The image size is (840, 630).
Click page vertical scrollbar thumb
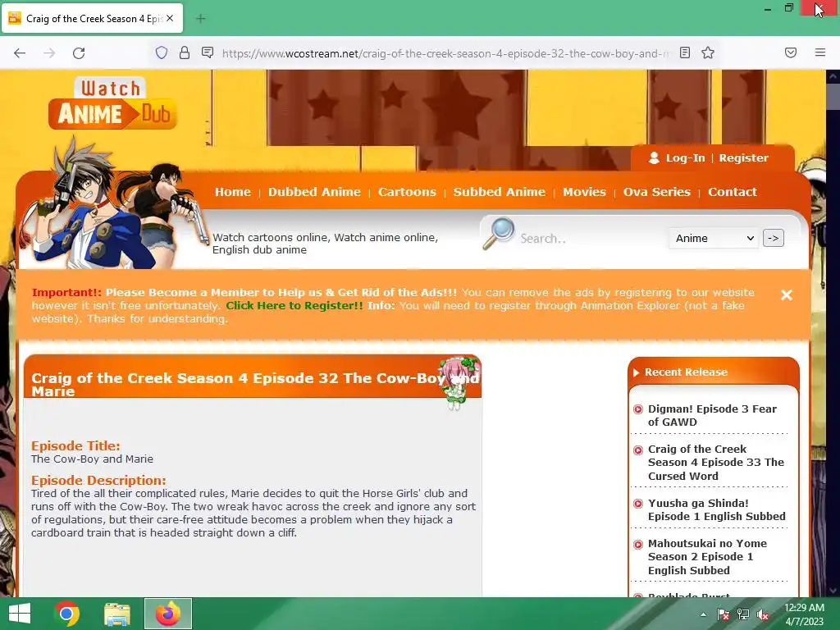click(833, 97)
